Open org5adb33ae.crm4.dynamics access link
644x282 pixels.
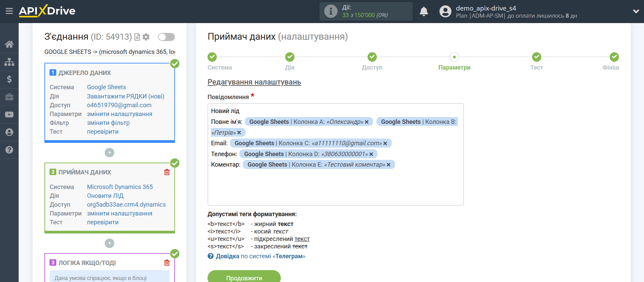coord(126,205)
